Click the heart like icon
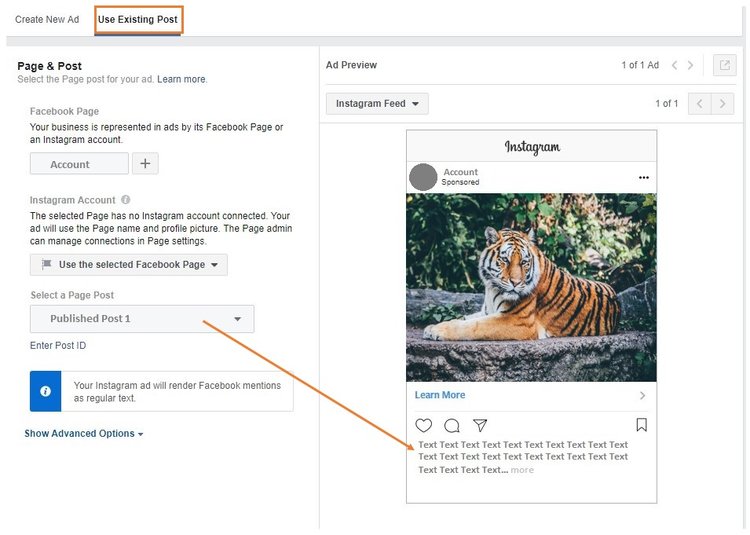The height and width of the screenshot is (535, 750). (x=423, y=425)
